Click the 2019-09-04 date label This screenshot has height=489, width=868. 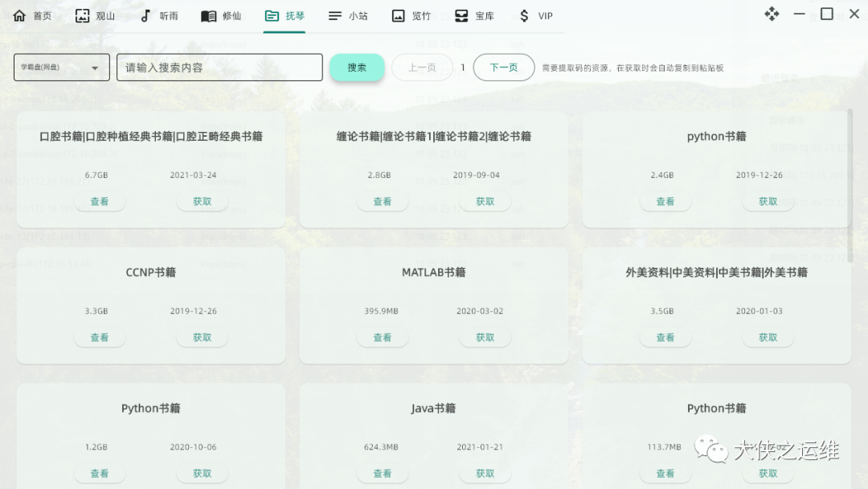pos(477,175)
